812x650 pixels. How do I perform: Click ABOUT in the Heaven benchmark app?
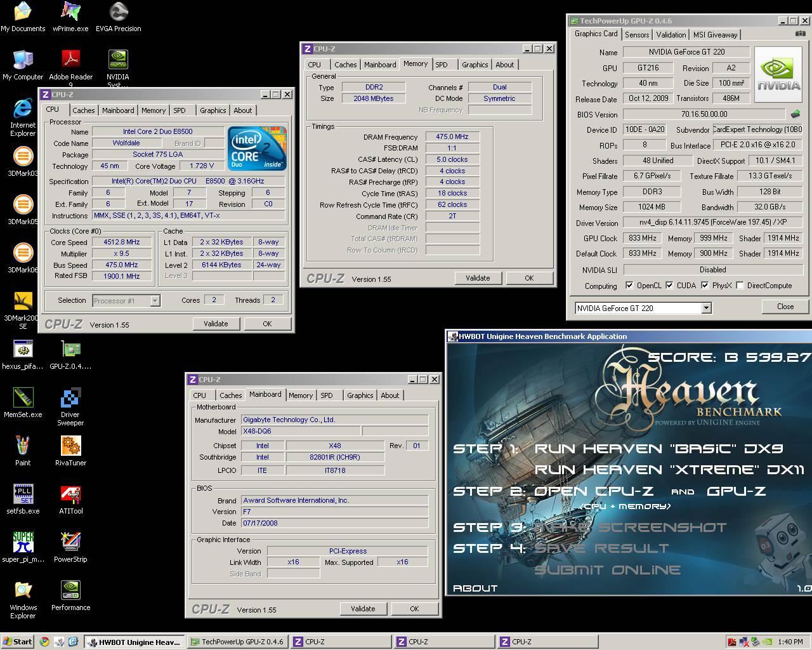475,588
